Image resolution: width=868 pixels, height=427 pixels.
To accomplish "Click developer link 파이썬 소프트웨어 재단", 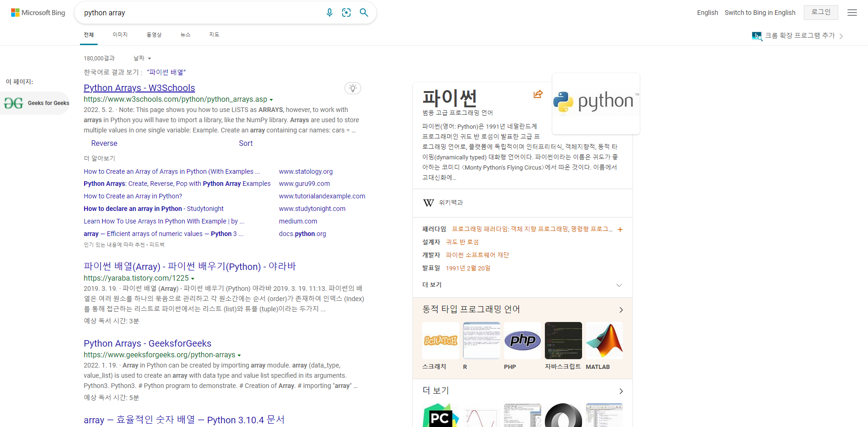I will (x=477, y=255).
